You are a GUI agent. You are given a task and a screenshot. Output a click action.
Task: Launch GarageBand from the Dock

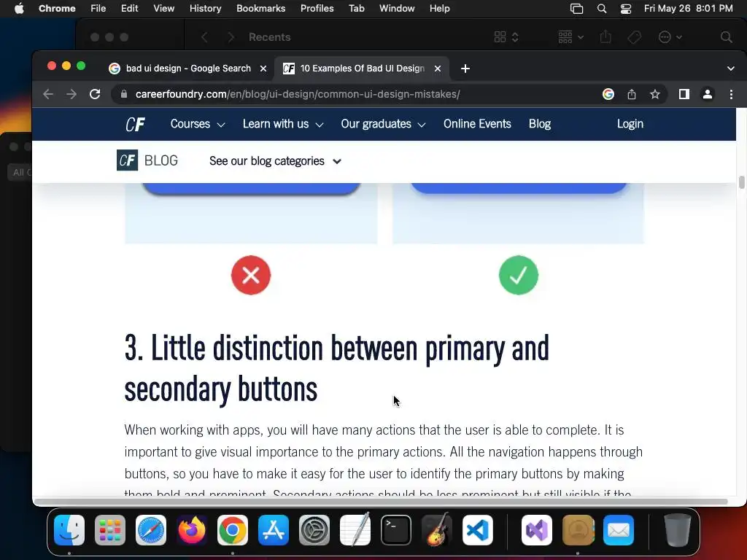click(x=437, y=529)
